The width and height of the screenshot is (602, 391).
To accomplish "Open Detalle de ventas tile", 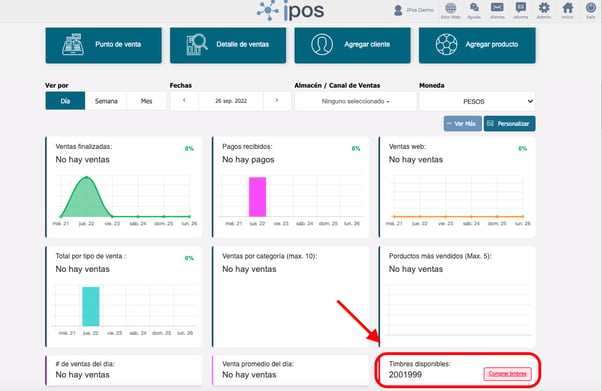I will point(228,45).
